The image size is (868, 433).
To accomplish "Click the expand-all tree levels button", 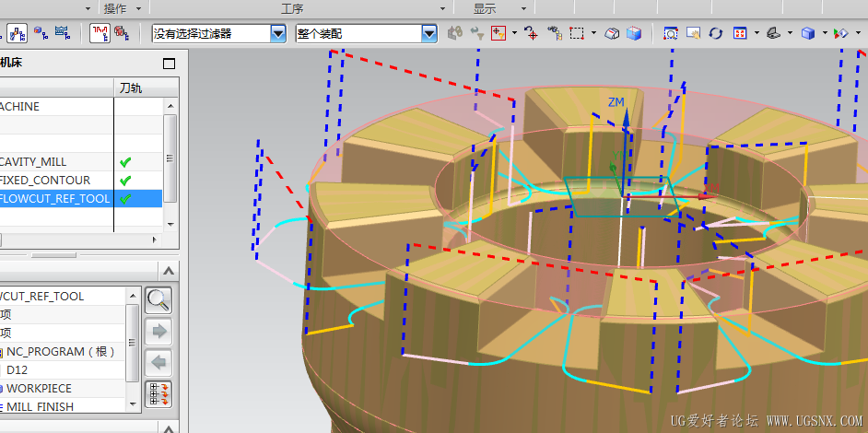I will click(158, 394).
